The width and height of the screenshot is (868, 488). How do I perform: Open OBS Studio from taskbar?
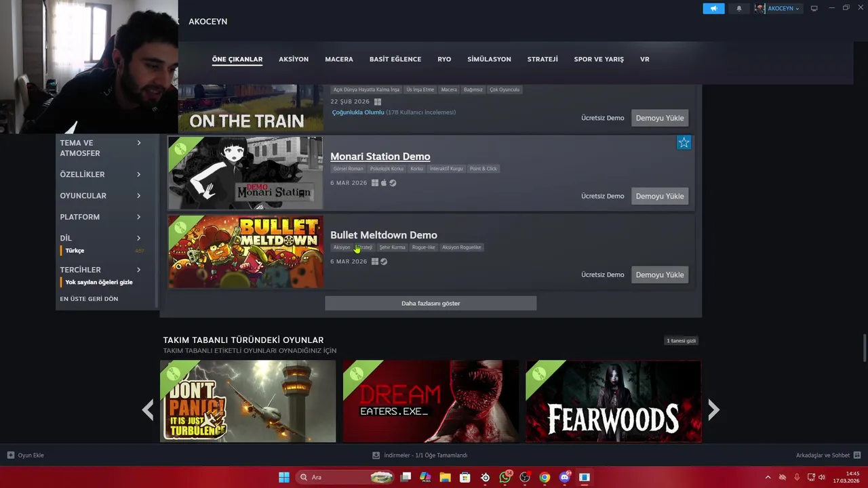524,477
